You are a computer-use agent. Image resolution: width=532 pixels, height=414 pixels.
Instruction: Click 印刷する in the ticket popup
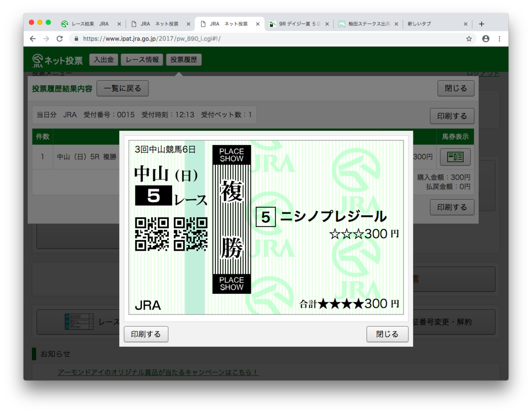pos(146,334)
